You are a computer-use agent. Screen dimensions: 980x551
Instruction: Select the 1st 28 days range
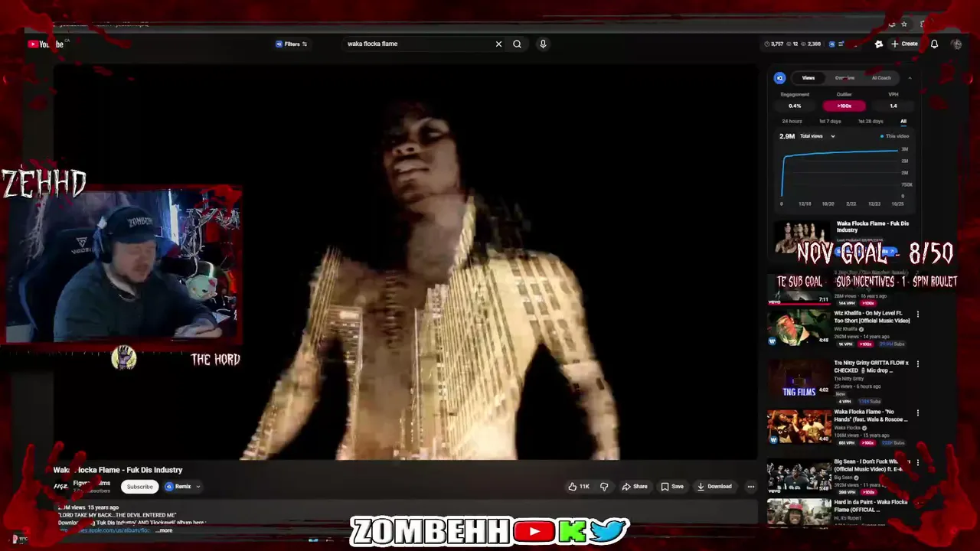click(x=871, y=121)
